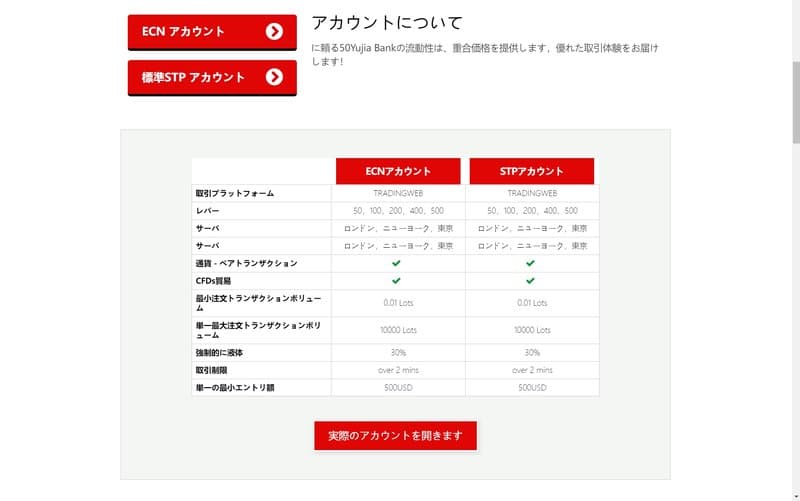The width and height of the screenshot is (800, 501).
Task: Click arrow icon on 標準STP アカウント button
Action: pos(274,77)
